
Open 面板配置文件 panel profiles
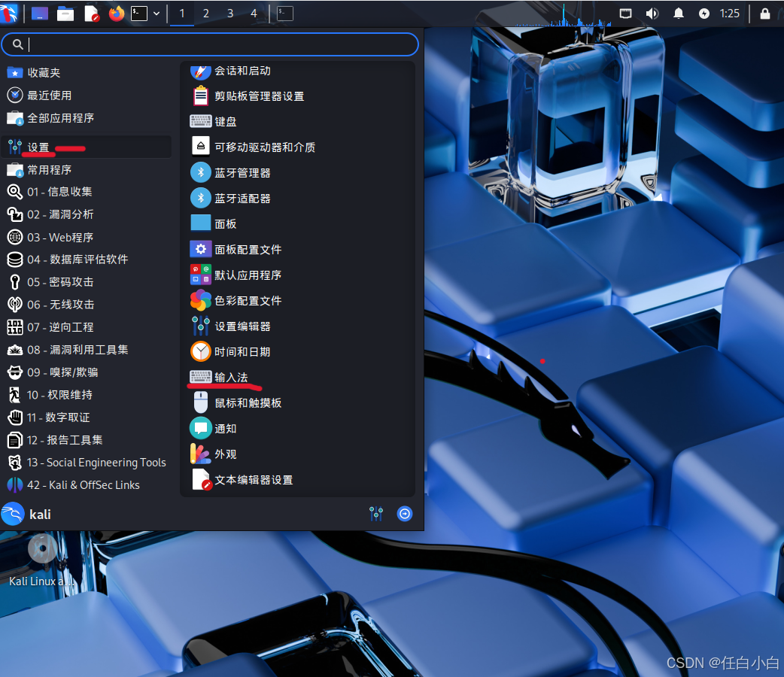[x=297, y=250]
